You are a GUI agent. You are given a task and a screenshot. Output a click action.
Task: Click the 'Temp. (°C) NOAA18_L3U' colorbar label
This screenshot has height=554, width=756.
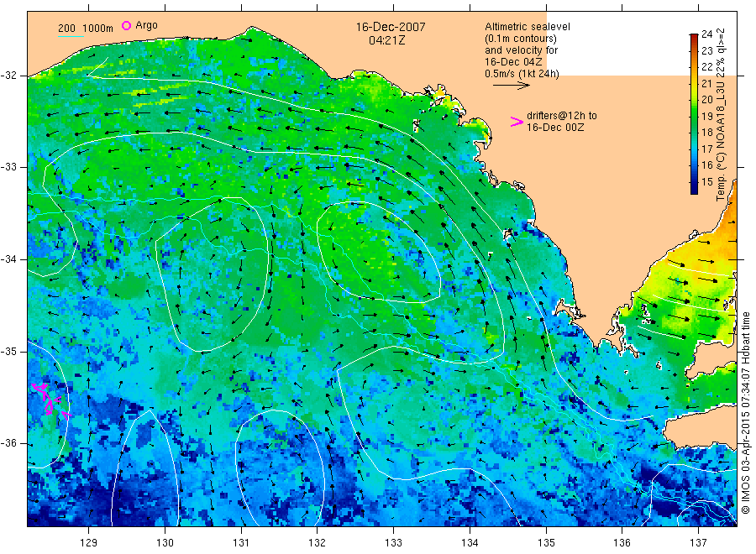[721, 141]
